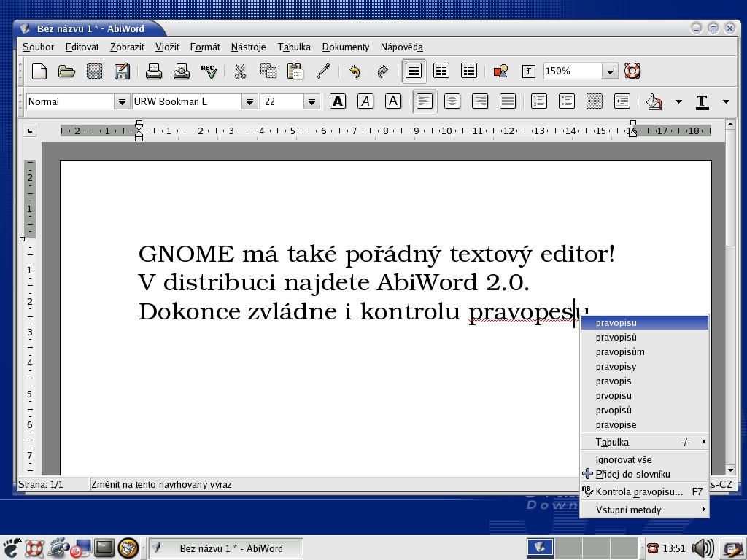Click the bullet list icon
Viewport: 747px width, 560px height.
click(566, 101)
